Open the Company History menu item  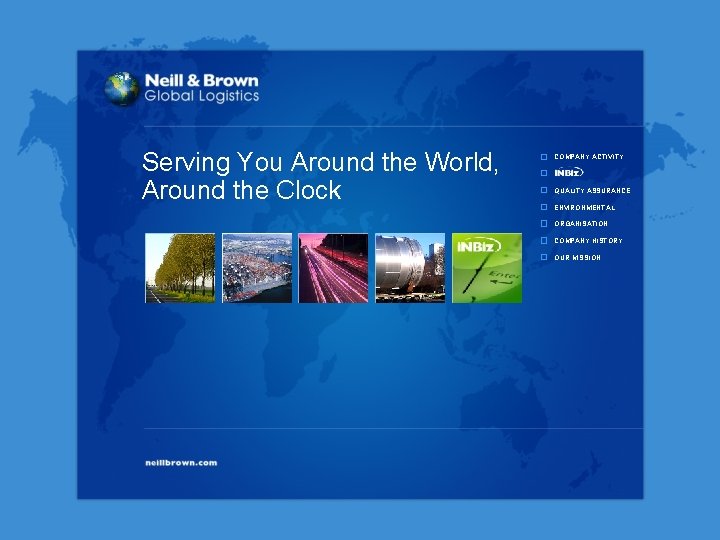pos(588,241)
